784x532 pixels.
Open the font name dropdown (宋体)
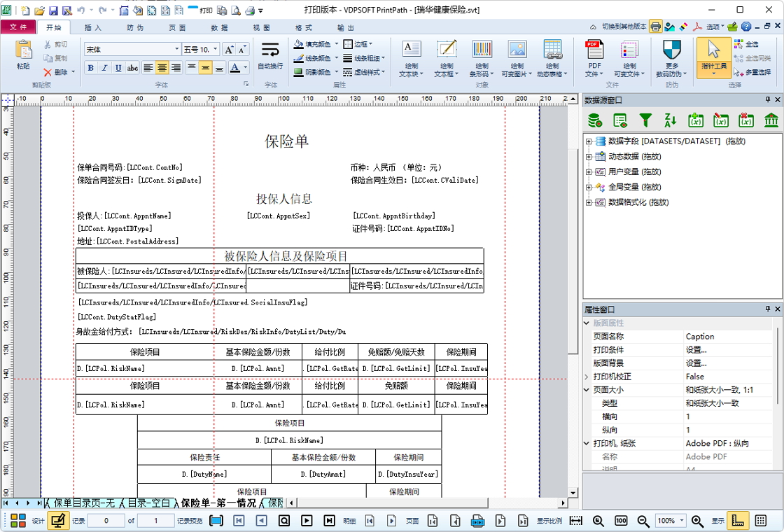click(176, 50)
